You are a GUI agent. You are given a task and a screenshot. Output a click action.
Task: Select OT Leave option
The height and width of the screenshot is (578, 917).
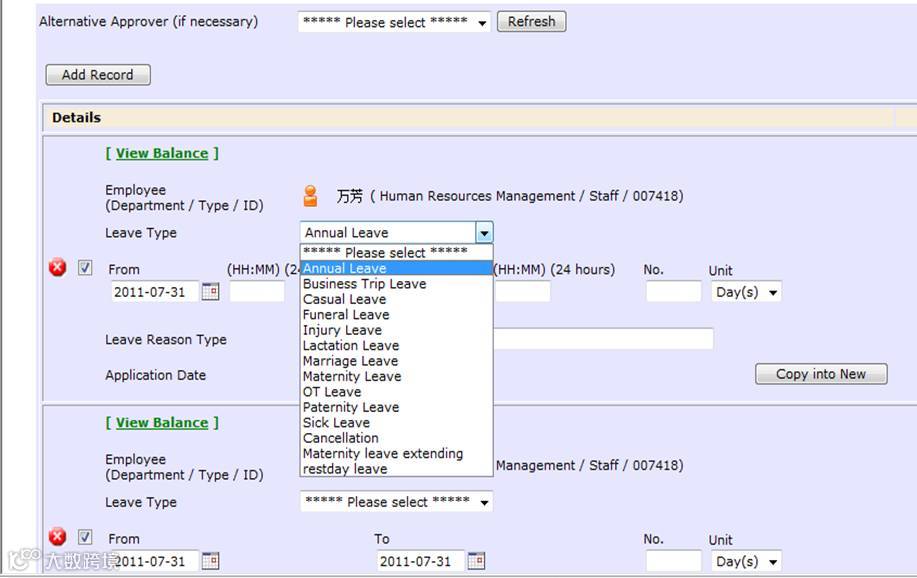point(396,391)
